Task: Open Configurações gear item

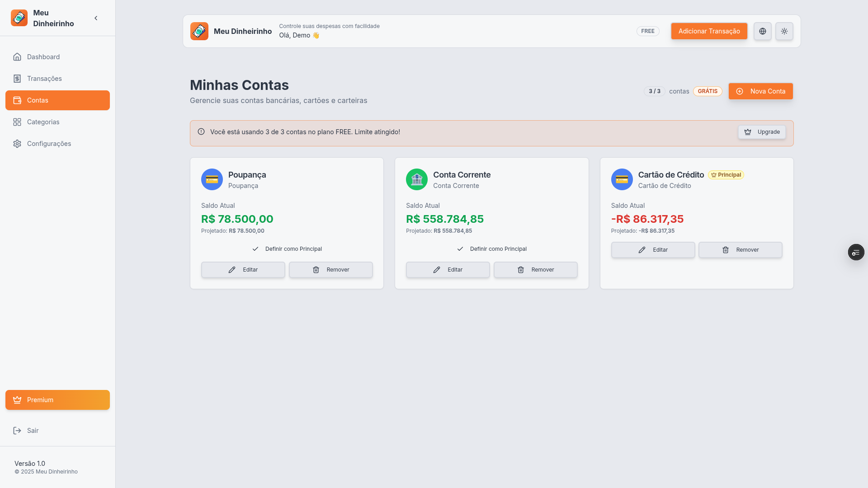Action: (x=49, y=144)
